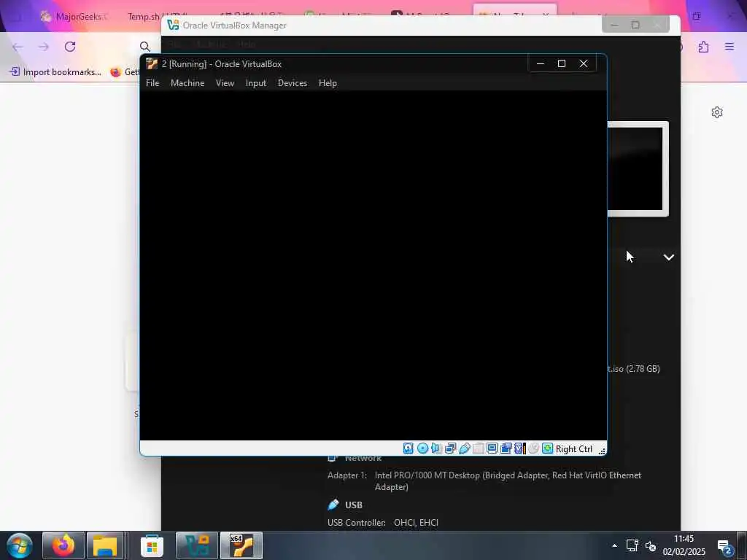This screenshot has width=747, height=560.
Task: Open Firefox hamburger application menu
Action: [729, 47]
